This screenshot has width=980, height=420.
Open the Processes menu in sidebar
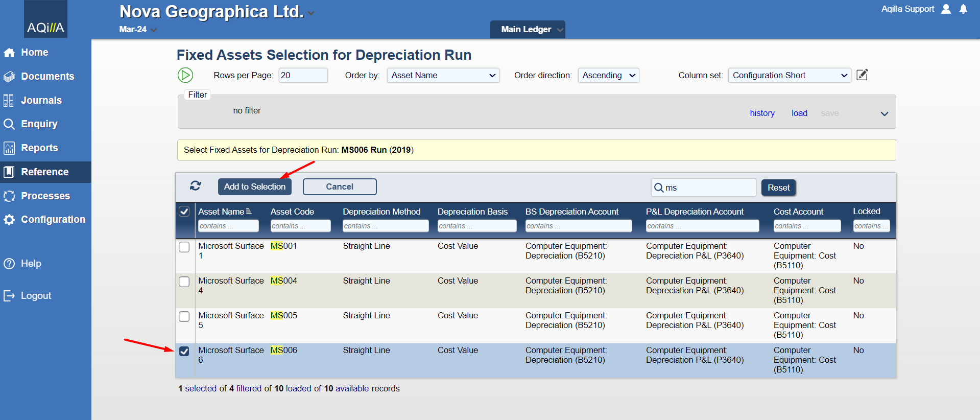click(x=45, y=196)
